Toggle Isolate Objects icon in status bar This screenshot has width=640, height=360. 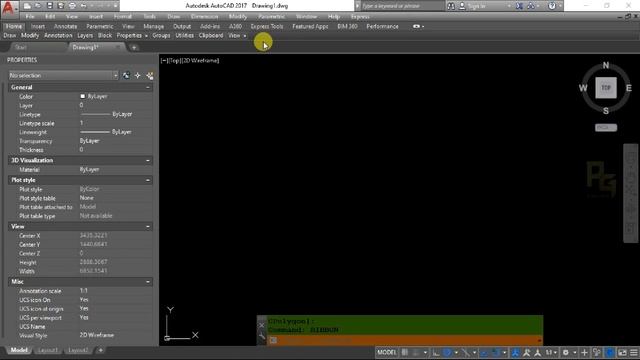pyautogui.click(x=597, y=352)
